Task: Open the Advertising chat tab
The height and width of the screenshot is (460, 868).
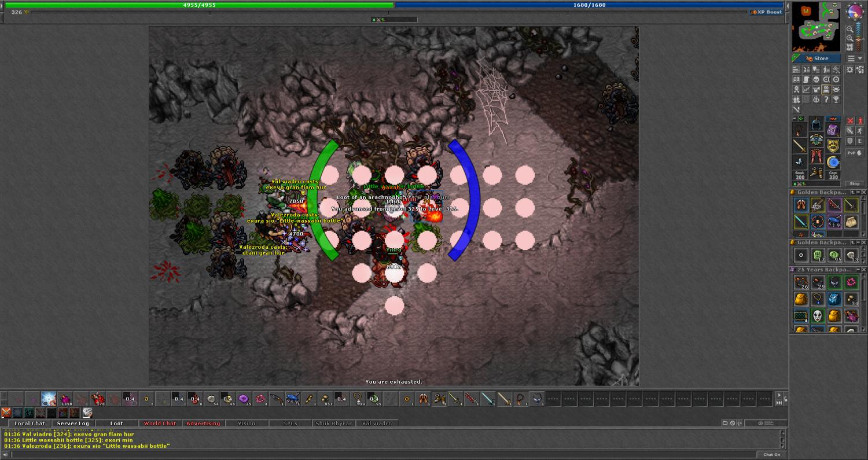Action: 203,424
